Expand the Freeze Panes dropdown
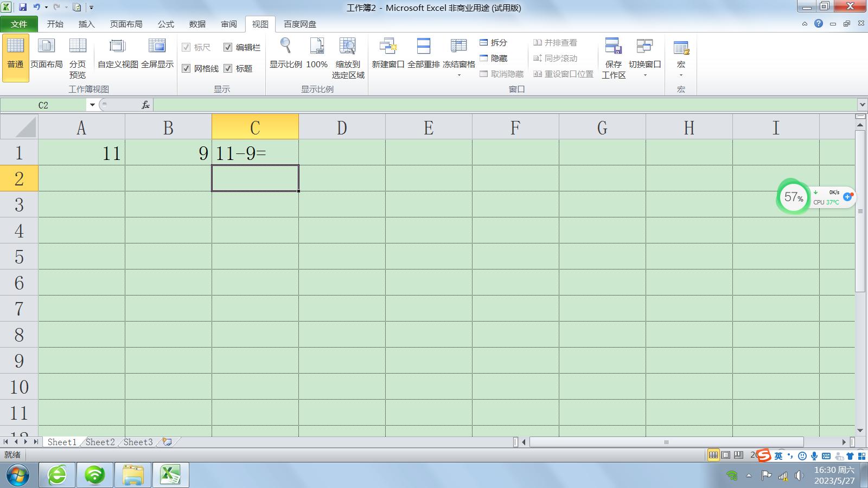 tap(459, 75)
